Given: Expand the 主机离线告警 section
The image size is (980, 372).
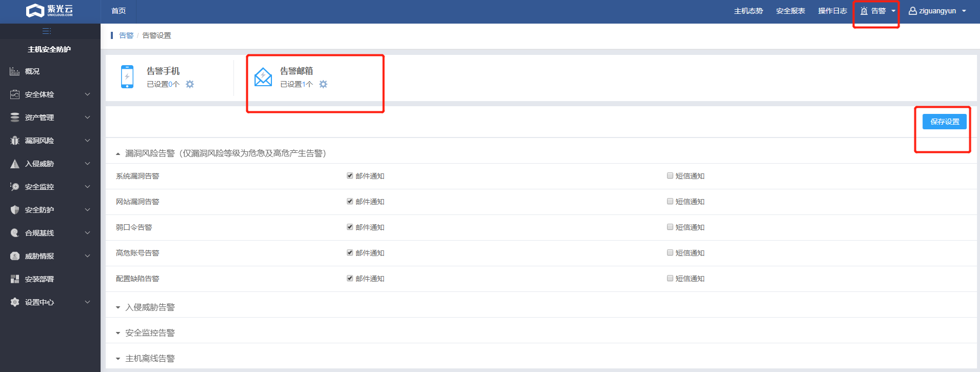Looking at the screenshot, I should click(118, 359).
